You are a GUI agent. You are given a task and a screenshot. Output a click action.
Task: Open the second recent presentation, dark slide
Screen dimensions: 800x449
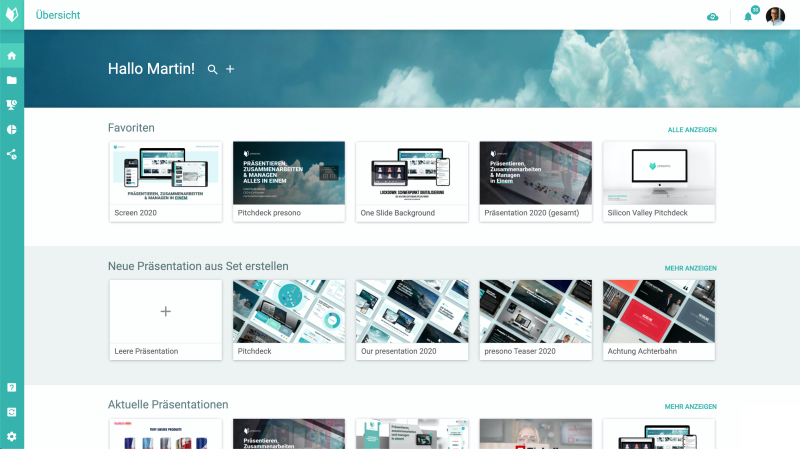point(289,434)
